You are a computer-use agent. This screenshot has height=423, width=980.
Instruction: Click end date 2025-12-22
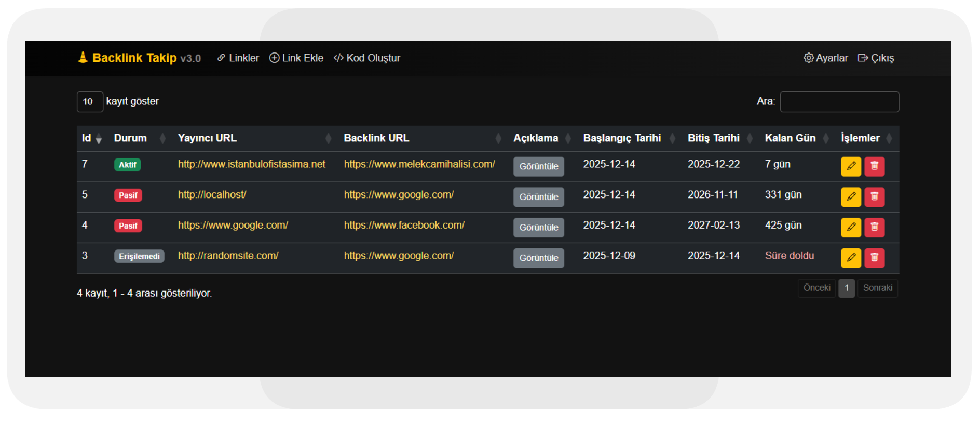tap(714, 164)
